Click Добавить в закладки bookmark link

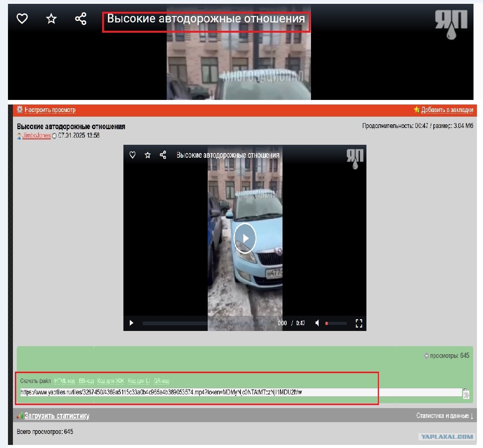[x=447, y=110]
